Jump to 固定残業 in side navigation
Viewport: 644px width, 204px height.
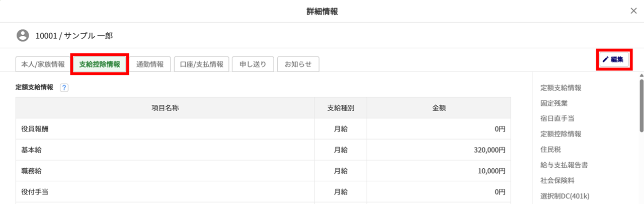(x=554, y=103)
